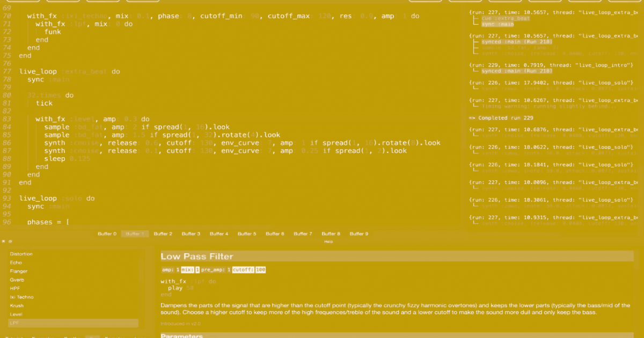
Task: Click the 'live_loop :solo do' code line
Action: click(x=57, y=199)
